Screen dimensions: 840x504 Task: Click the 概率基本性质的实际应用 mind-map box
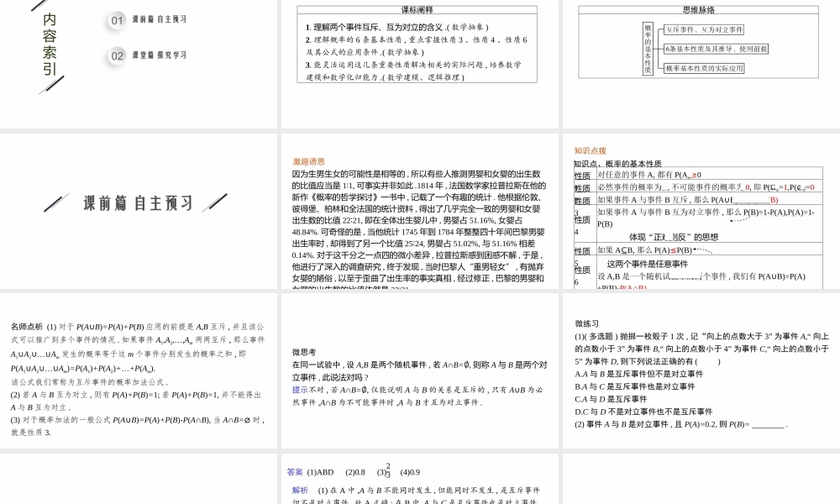[x=704, y=68]
